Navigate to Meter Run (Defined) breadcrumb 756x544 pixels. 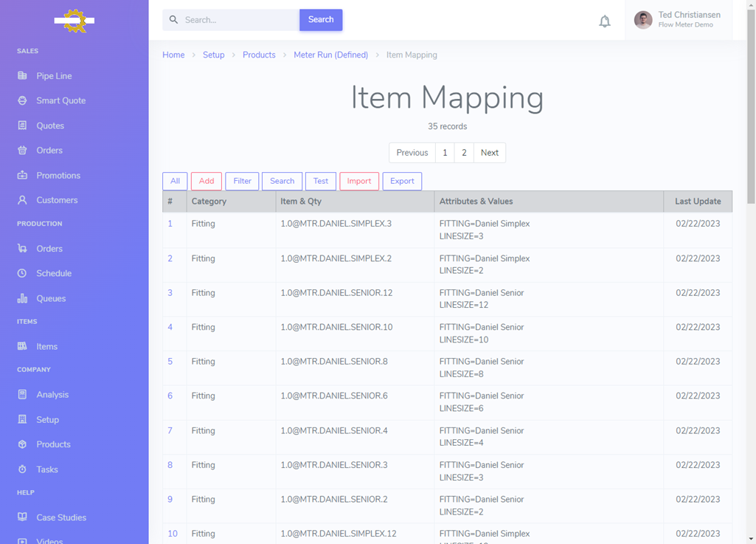[330, 55]
